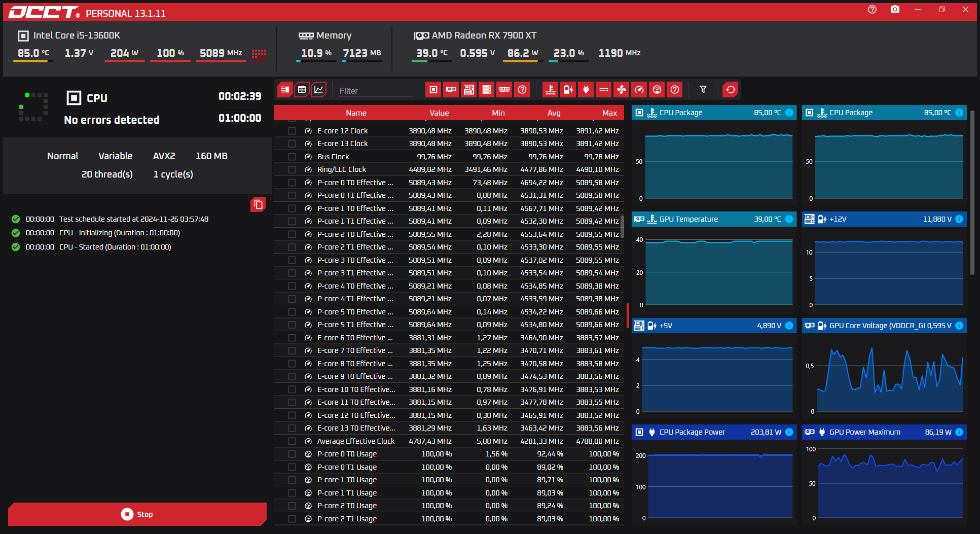Open info for +12V graph
The height and width of the screenshot is (534, 980).
pyautogui.click(x=959, y=219)
